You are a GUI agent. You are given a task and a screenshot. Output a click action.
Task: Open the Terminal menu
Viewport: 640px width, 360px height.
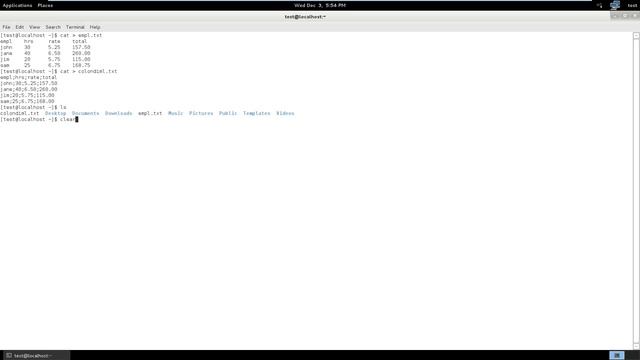click(75, 27)
